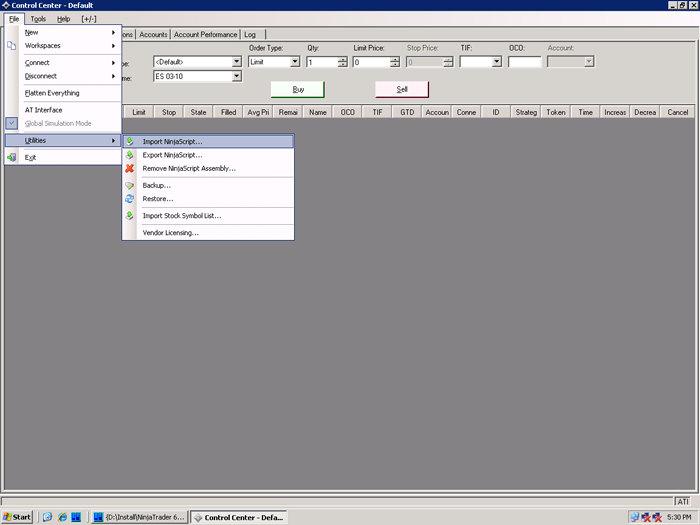Open the TIF dropdown
This screenshot has width=700, height=525.
pos(495,62)
